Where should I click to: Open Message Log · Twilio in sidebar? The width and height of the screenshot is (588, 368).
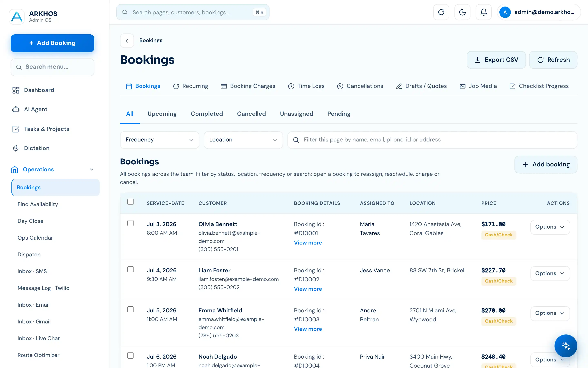point(43,288)
